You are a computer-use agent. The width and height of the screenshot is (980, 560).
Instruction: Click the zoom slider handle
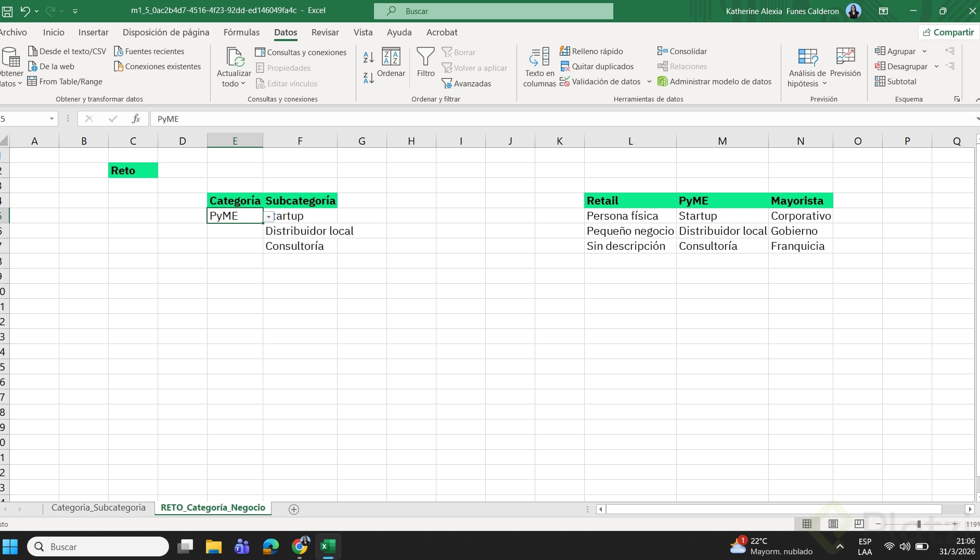point(919,524)
